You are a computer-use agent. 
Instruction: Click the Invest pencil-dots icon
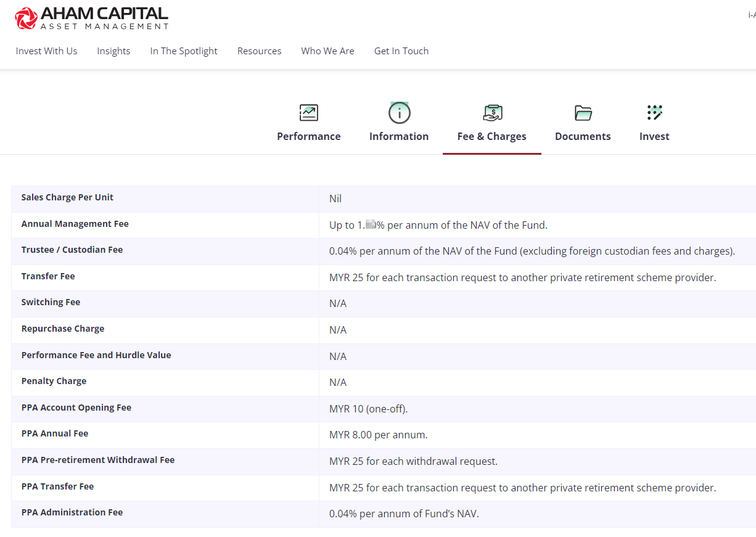click(654, 113)
